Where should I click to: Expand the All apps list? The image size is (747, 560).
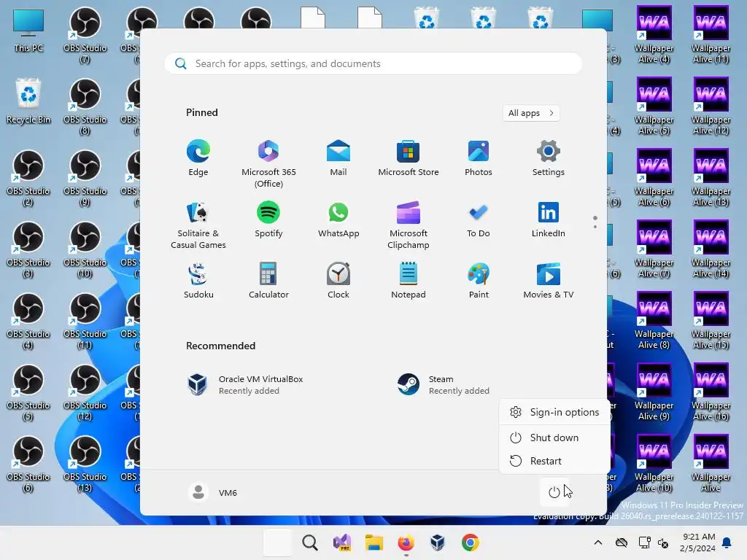[531, 113]
